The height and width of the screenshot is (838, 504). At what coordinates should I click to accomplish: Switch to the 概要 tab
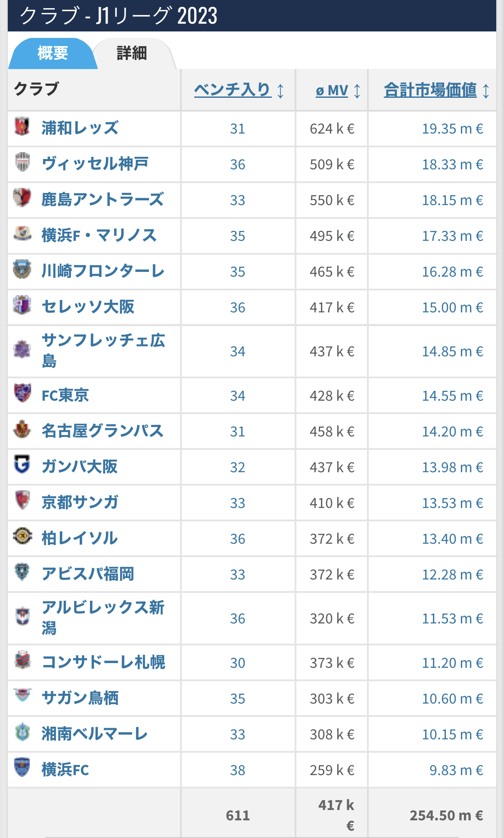pos(53,53)
